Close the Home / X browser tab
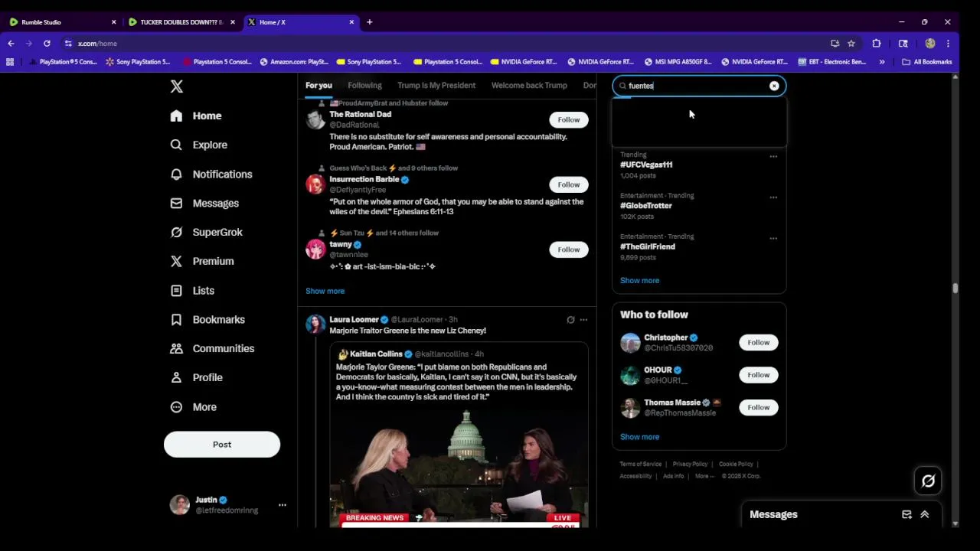 point(351,22)
